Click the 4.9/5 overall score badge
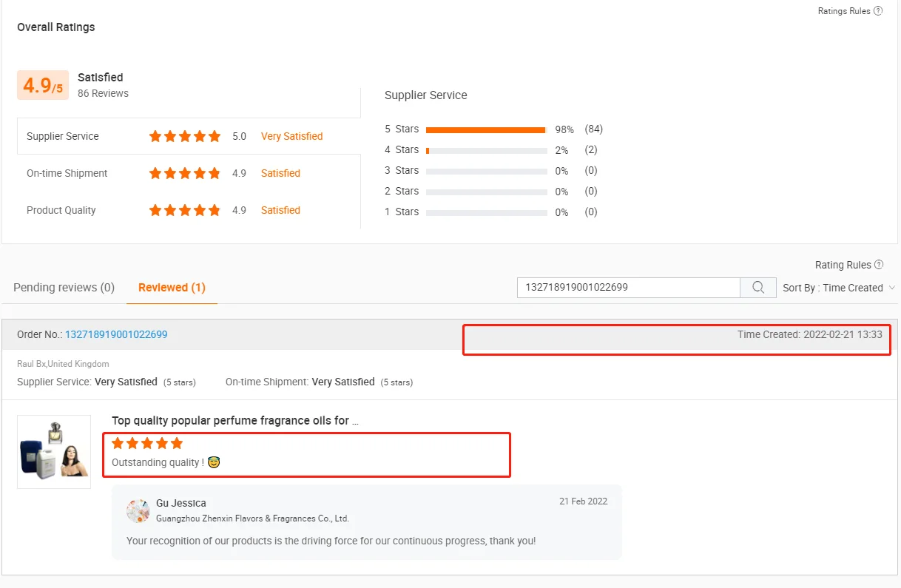The width and height of the screenshot is (901, 588). pyautogui.click(x=43, y=85)
